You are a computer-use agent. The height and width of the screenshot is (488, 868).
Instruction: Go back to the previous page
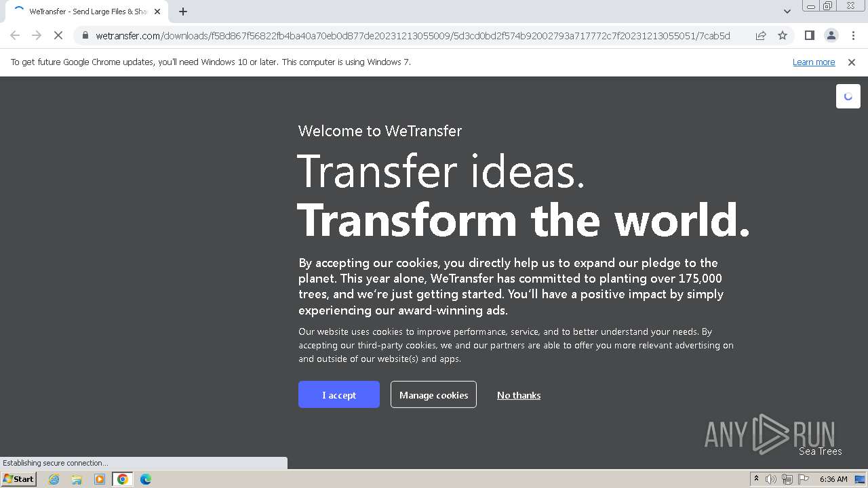[15, 35]
